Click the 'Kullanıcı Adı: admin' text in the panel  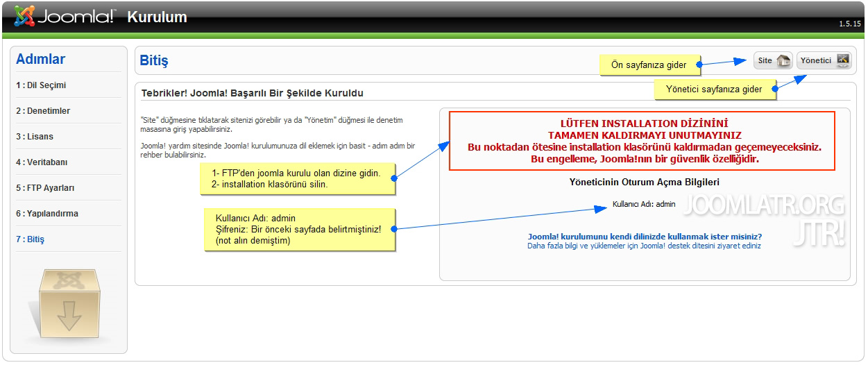coord(644,204)
